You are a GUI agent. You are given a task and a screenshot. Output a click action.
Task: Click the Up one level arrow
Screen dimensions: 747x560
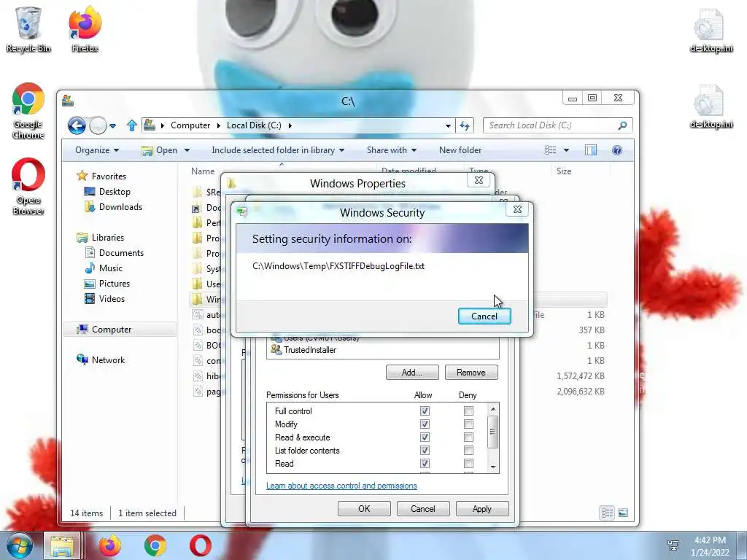(x=132, y=125)
